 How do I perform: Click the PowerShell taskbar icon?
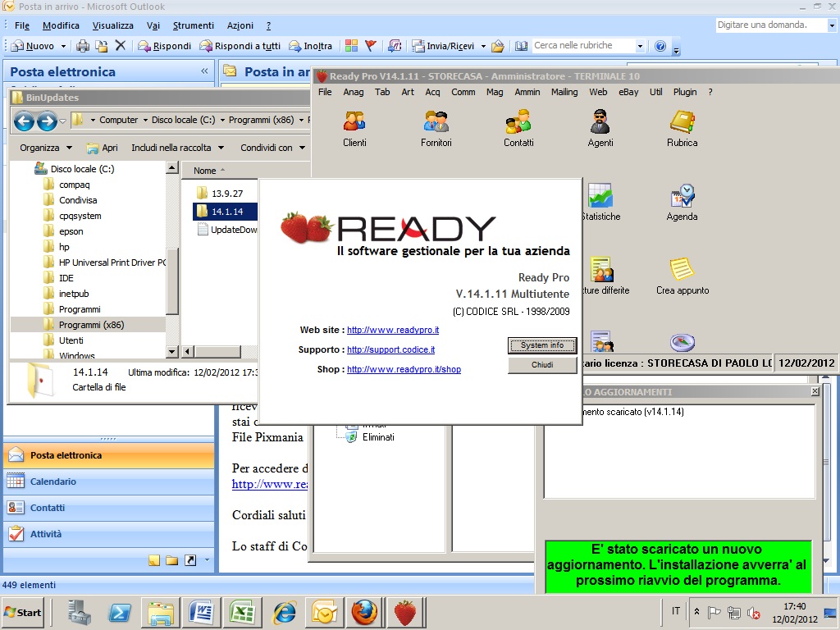coord(119,612)
